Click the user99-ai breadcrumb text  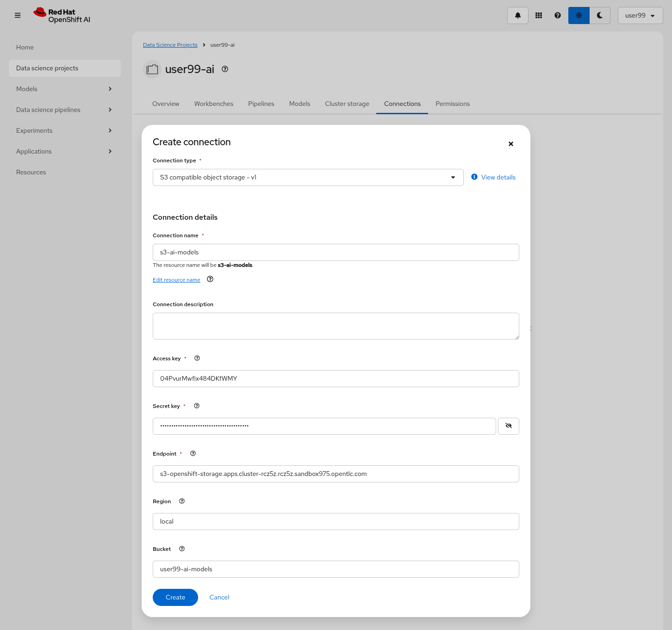223,45
